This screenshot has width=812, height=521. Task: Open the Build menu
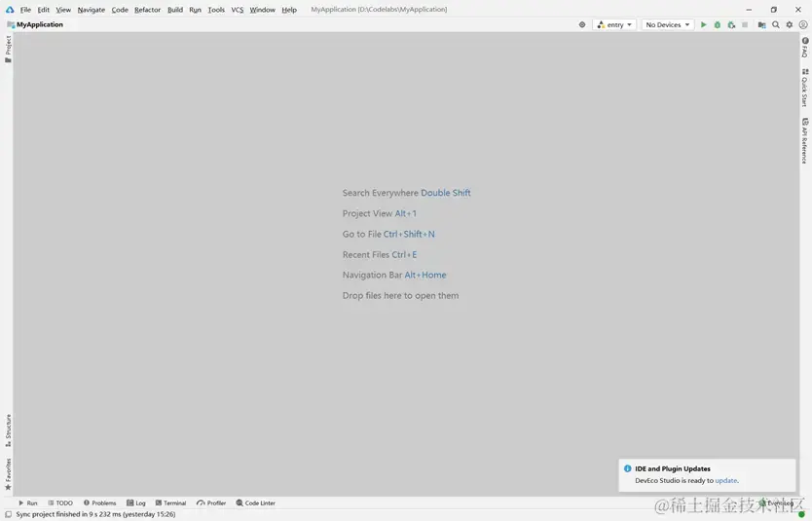click(x=175, y=10)
